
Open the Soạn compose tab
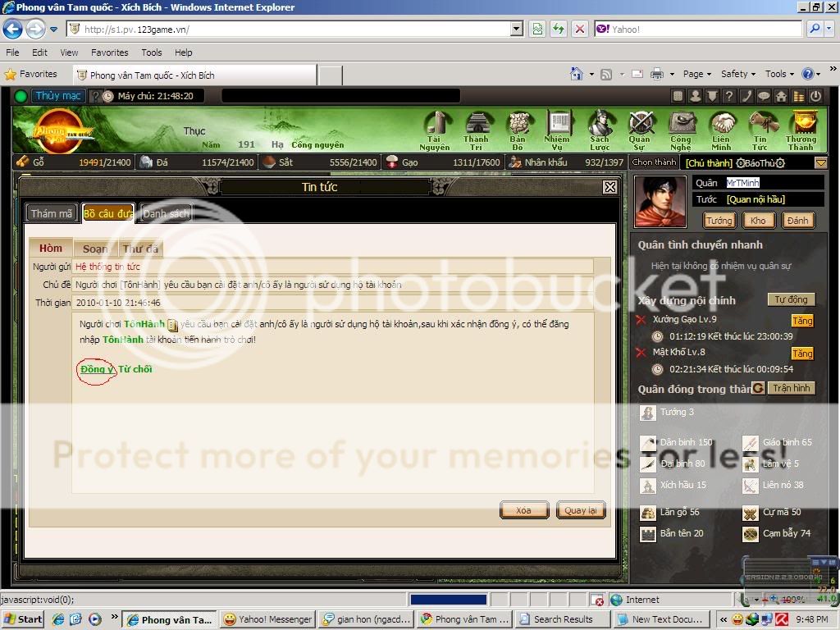pyautogui.click(x=94, y=249)
